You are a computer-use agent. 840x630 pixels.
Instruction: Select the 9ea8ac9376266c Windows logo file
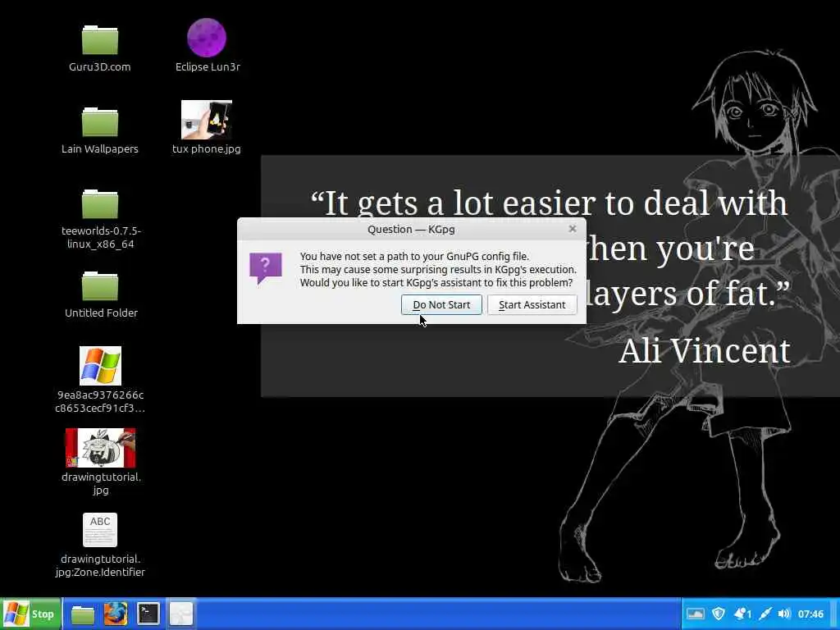100,365
